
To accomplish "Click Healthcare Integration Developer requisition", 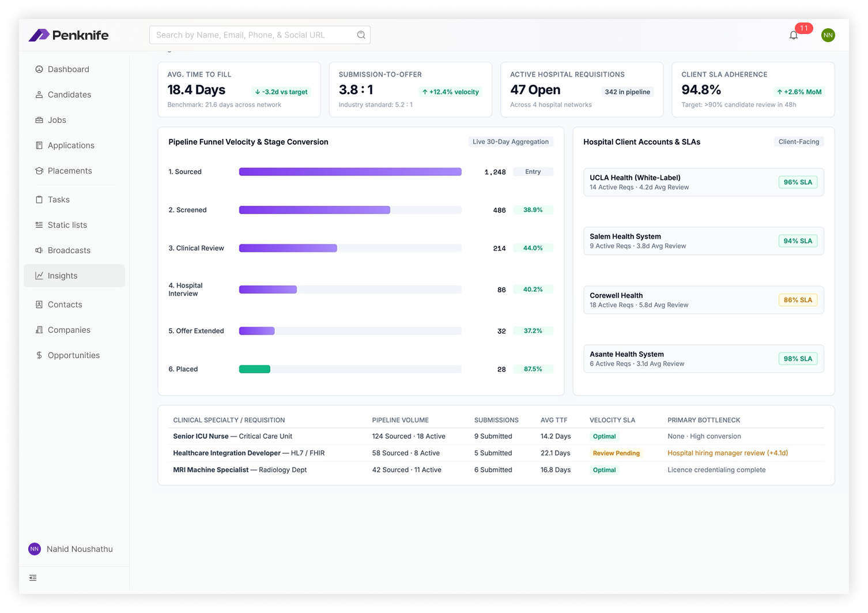I will 249,453.
